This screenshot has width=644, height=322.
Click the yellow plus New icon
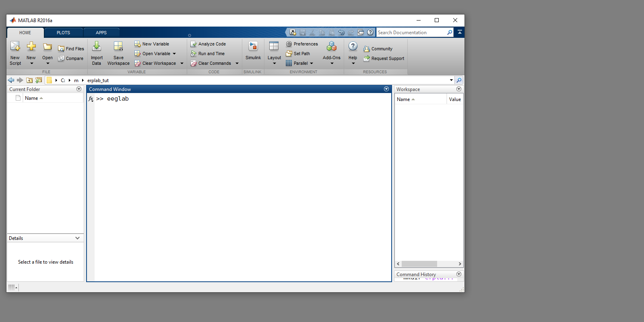pyautogui.click(x=31, y=47)
